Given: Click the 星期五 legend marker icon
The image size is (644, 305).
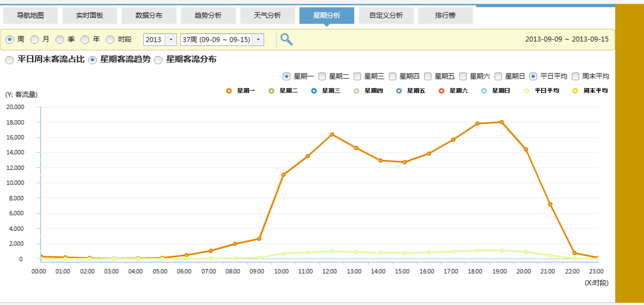Looking at the screenshot, I should [x=399, y=91].
